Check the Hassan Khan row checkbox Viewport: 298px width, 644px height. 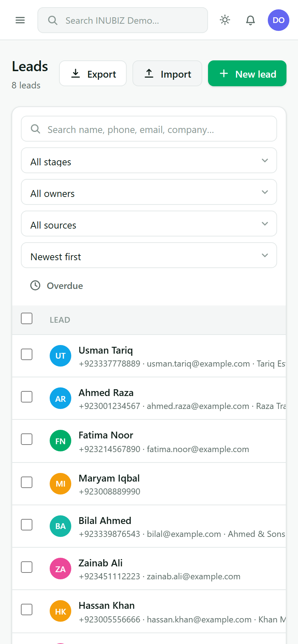point(27,609)
